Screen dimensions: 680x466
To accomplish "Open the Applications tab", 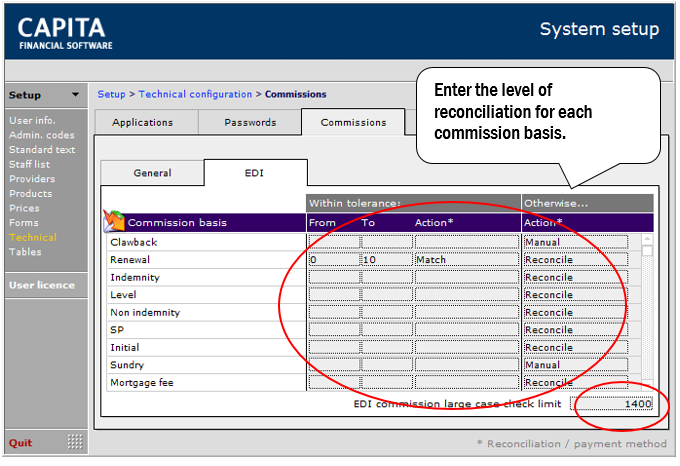I will pyautogui.click(x=142, y=123).
